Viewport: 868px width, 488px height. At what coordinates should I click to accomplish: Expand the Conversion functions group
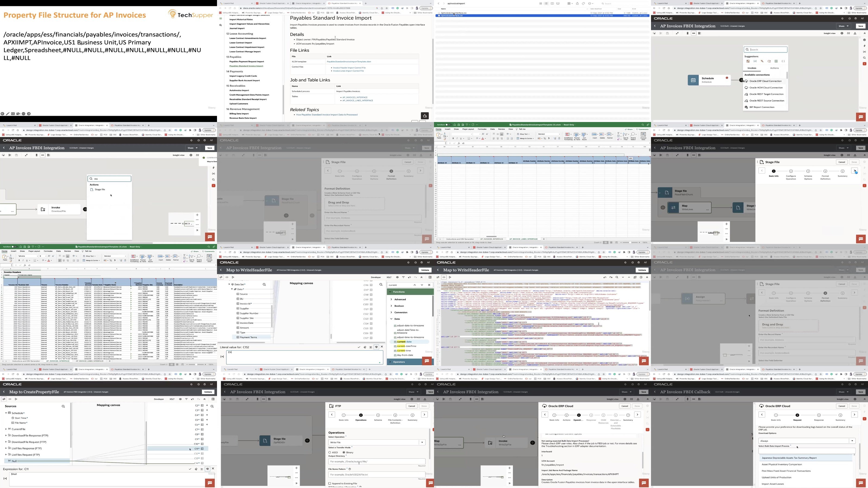391,312
